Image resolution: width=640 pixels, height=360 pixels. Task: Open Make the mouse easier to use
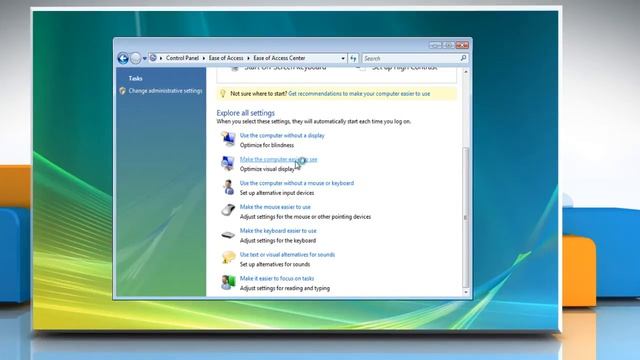[x=275, y=207]
